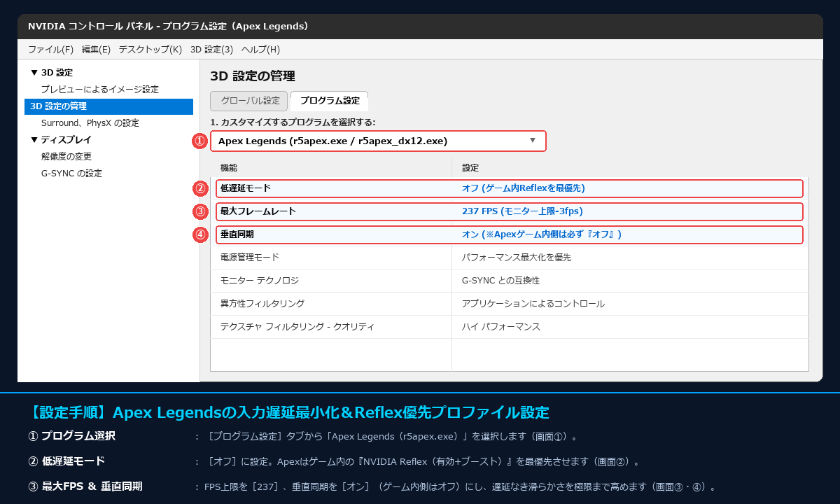Collapse the ディスプレイ tree section
840x504 pixels.
click(34, 140)
